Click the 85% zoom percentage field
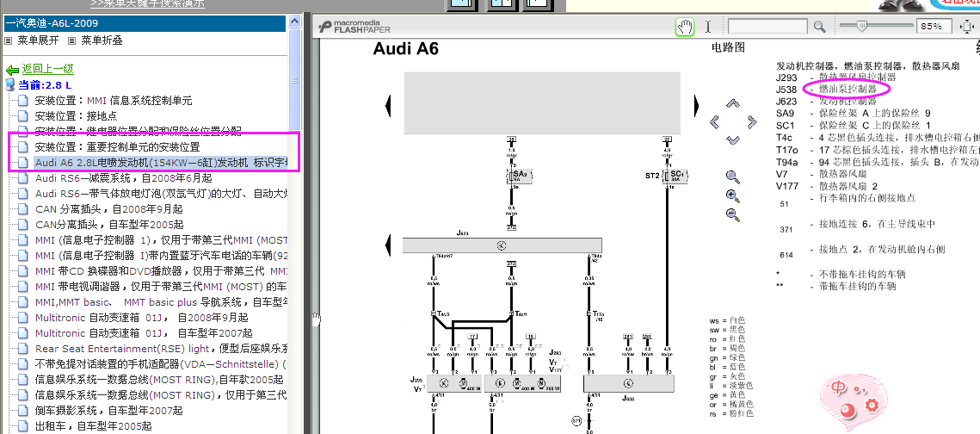This screenshot has height=434, width=980. pyautogui.click(x=934, y=27)
